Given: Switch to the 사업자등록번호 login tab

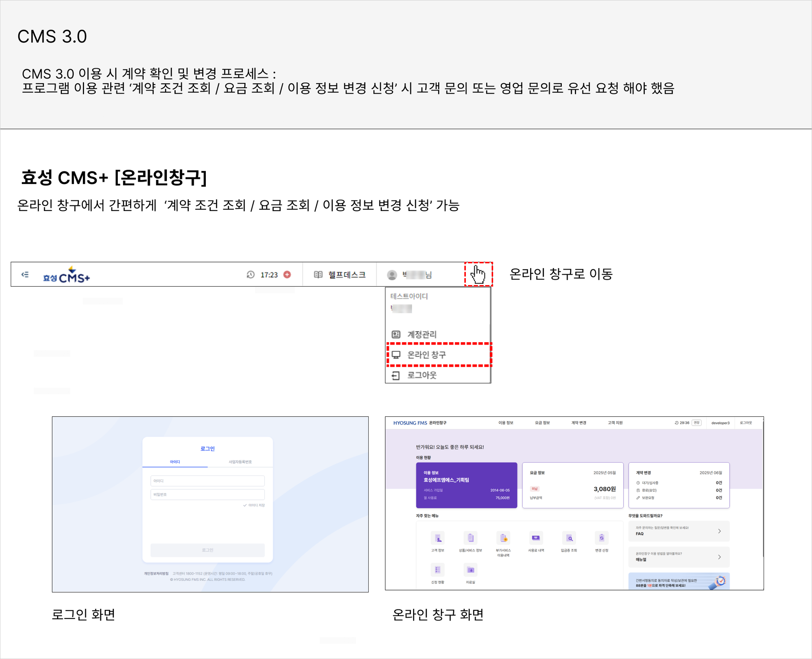Looking at the screenshot, I should pos(240,462).
